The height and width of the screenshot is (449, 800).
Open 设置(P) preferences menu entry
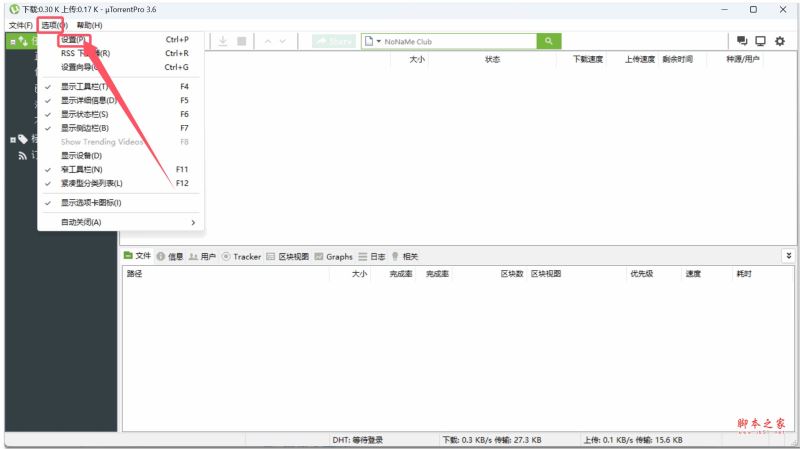[120, 39]
